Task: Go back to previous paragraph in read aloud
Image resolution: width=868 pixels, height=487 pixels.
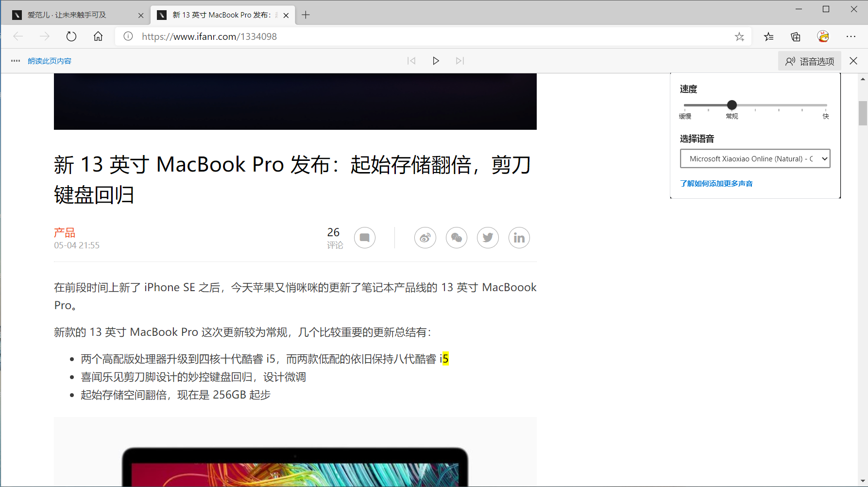Action: click(411, 61)
